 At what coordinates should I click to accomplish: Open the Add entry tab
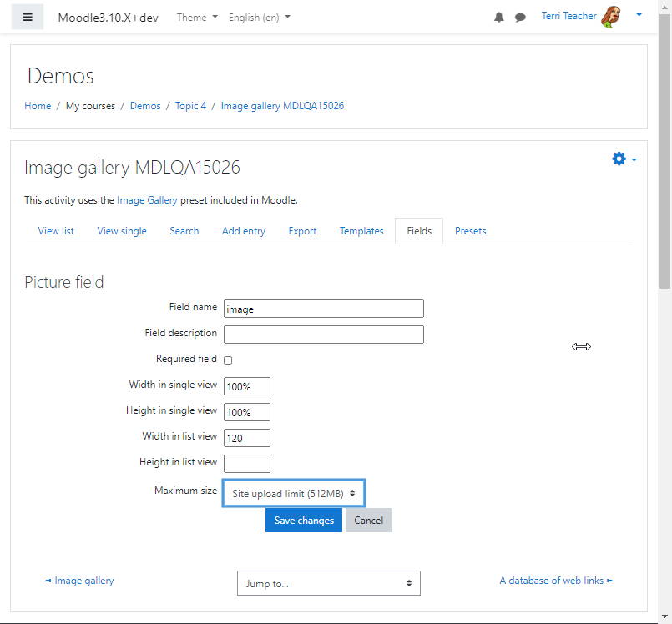[244, 231]
